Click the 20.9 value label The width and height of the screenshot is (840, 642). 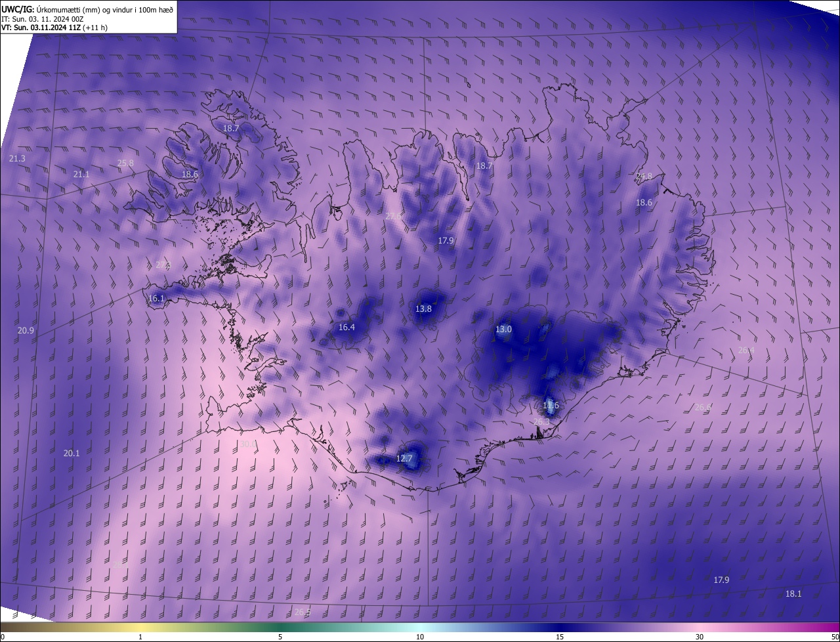[x=26, y=330]
